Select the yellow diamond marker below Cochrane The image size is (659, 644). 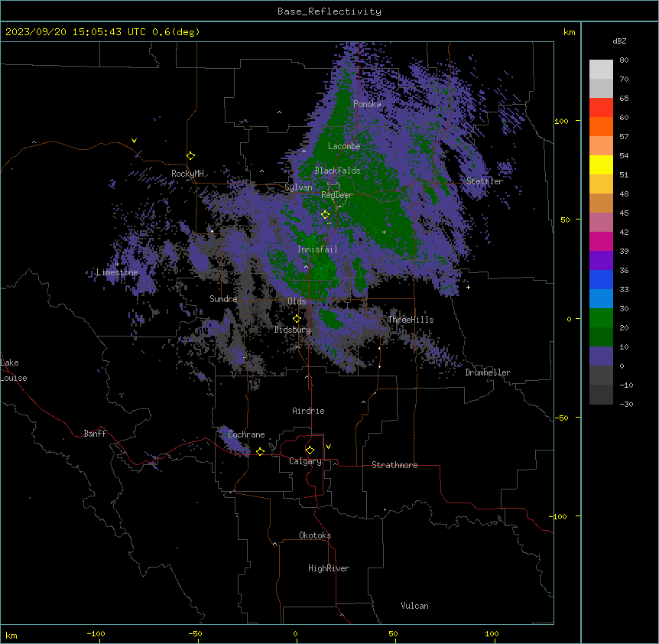pos(260,451)
